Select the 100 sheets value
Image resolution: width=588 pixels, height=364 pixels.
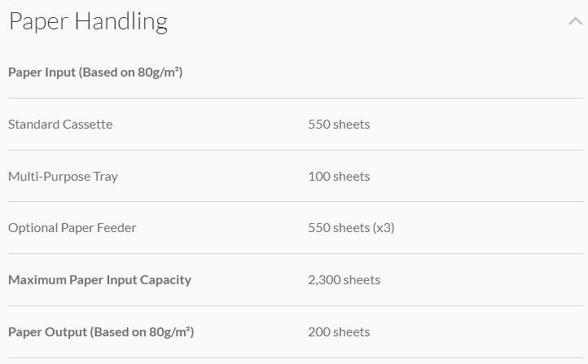[339, 177]
